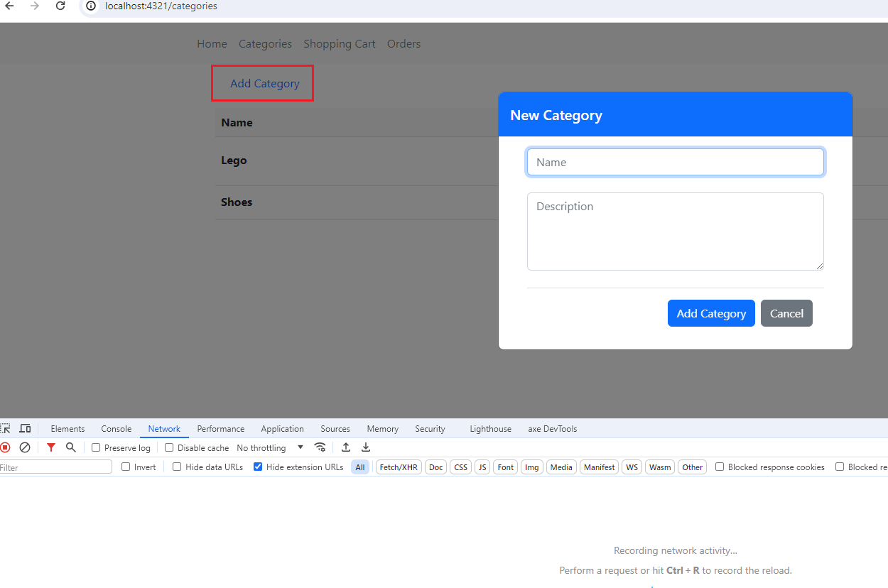
Task: Toggle the red filter funnel icon
Action: (51, 447)
